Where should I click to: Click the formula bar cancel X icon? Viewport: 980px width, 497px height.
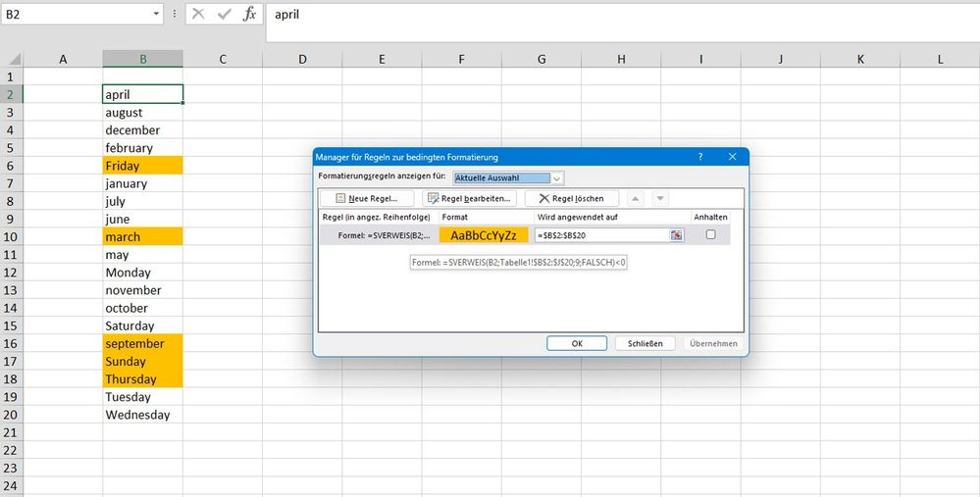point(199,14)
